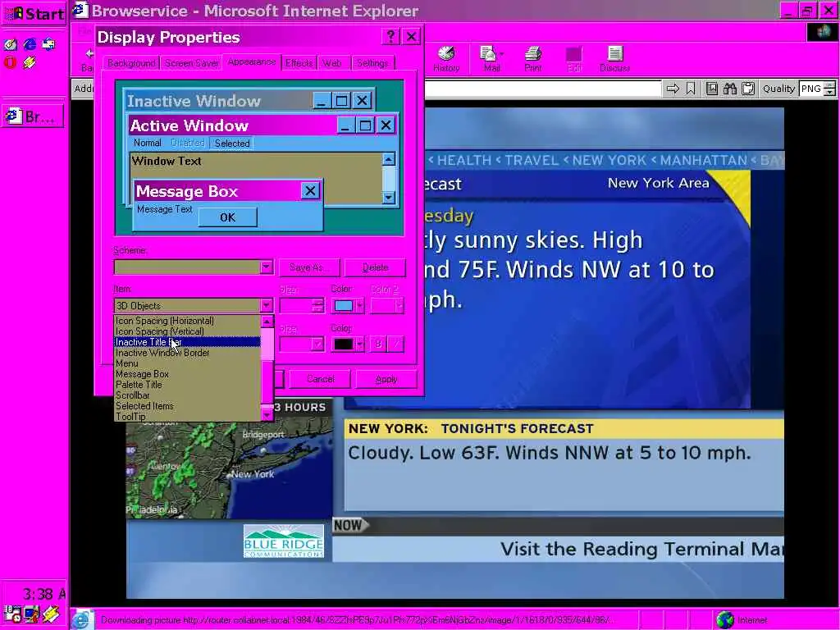840x630 pixels.
Task: Click the page snapshot icon in Browservice bar
Action: pos(712,89)
